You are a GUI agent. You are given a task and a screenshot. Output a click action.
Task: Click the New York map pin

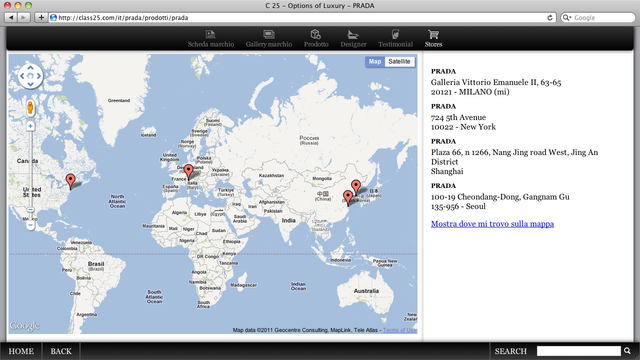(71, 182)
